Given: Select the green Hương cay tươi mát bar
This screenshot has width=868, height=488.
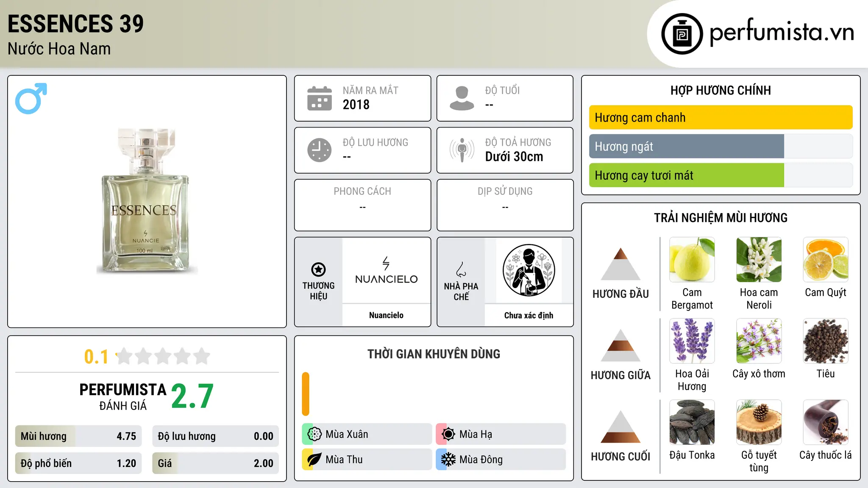Looking at the screenshot, I should (x=721, y=175).
